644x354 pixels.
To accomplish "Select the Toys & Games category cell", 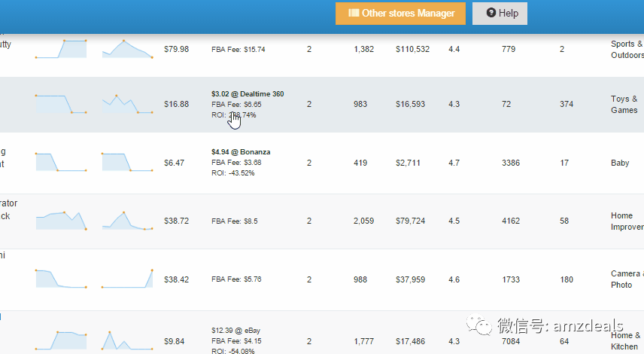I will tap(624, 105).
